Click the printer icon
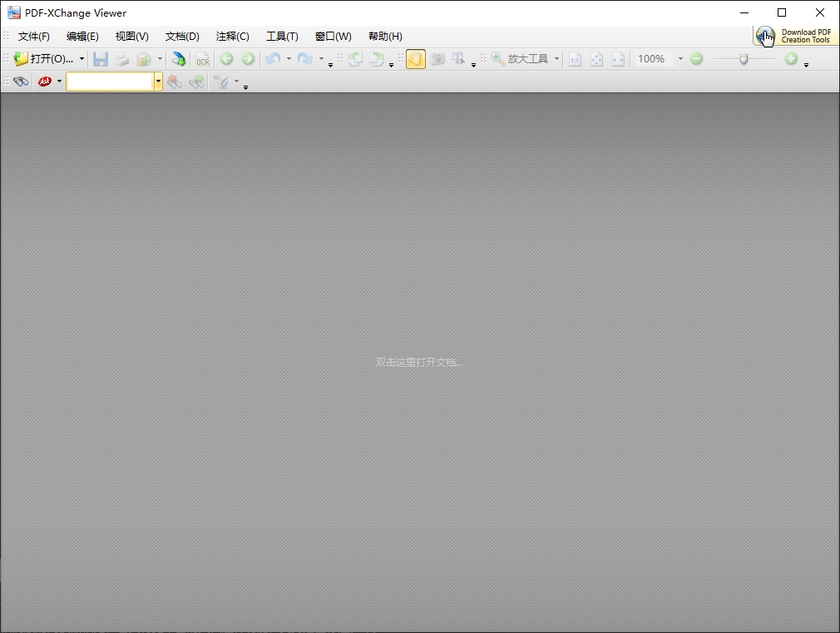The image size is (840, 633). (x=122, y=59)
